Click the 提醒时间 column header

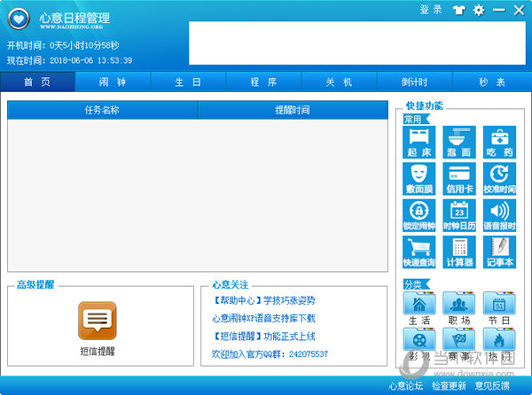[293, 110]
